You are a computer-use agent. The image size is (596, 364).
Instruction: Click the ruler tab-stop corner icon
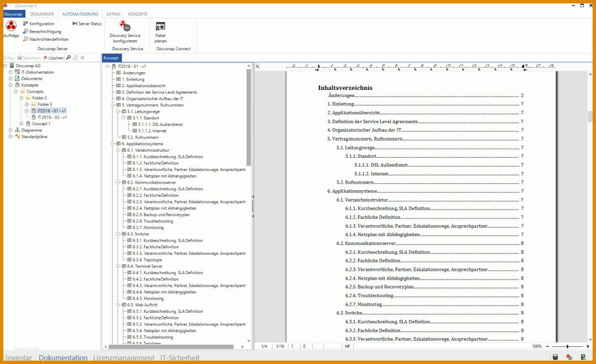257,66
